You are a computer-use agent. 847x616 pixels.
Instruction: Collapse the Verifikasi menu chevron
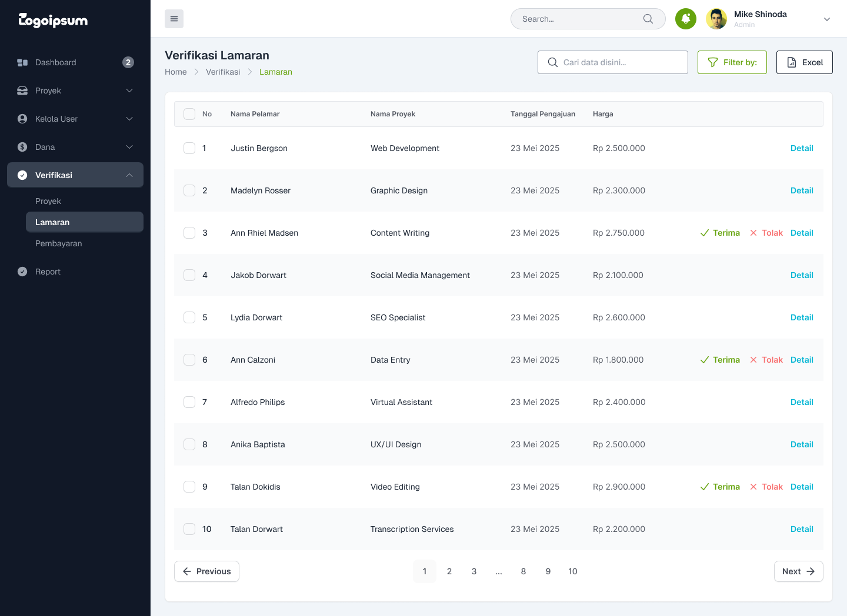(129, 175)
